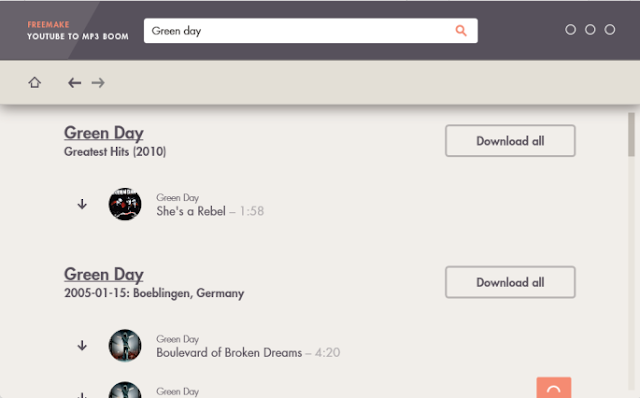Click the orange search magnifier icon
The image size is (640, 398).
coord(461,31)
